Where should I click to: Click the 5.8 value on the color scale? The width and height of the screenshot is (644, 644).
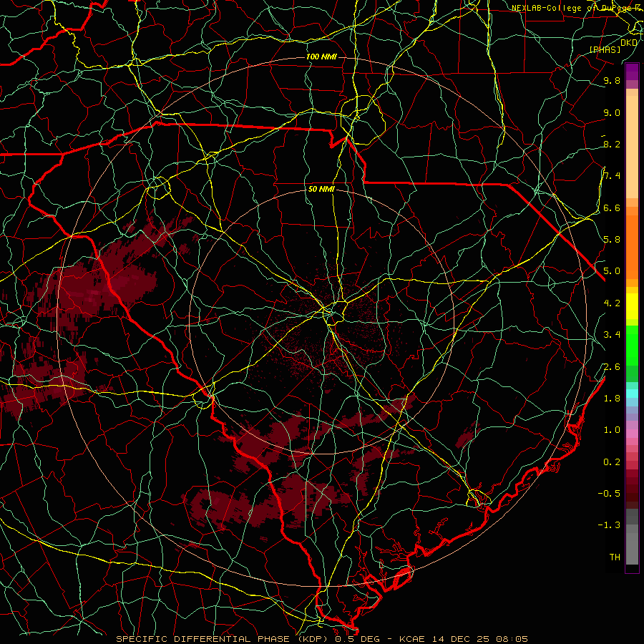(x=612, y=239)
